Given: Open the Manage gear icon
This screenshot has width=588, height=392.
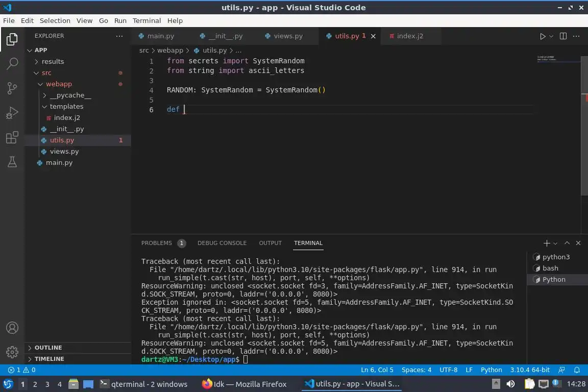Looking at the screenshot, I should pyautogui.click(x=12, y=352).
